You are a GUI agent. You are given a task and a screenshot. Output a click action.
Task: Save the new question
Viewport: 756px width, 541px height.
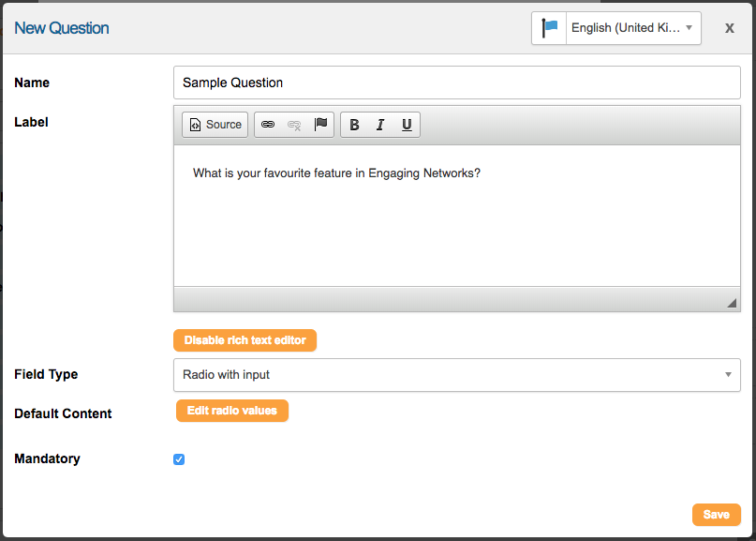[716, 515]
